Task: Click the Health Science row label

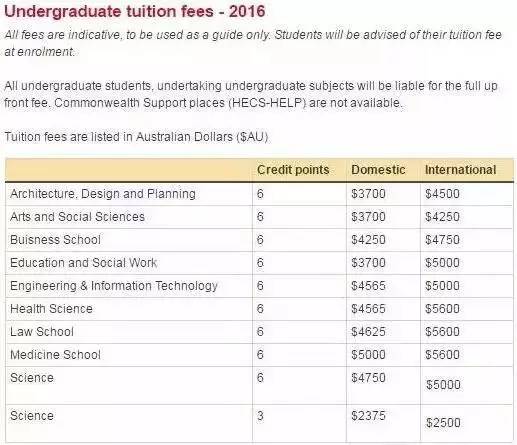Action: (51, 309)
